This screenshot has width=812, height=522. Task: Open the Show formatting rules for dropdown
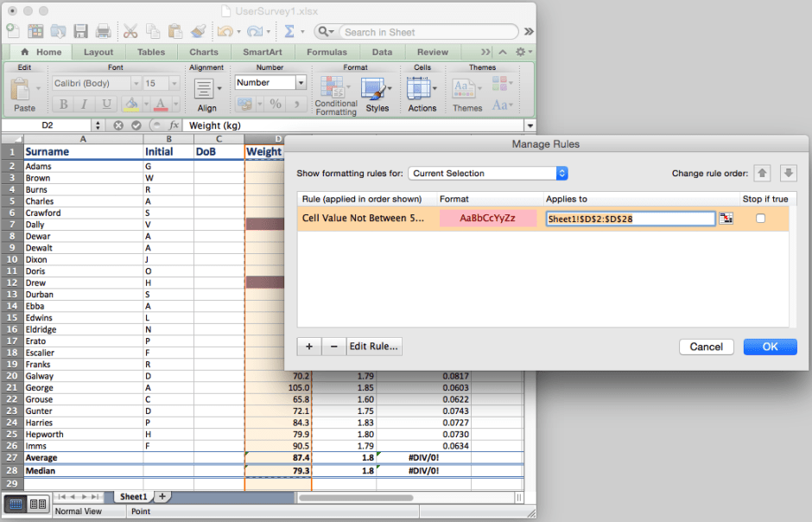tap(488, 173)
